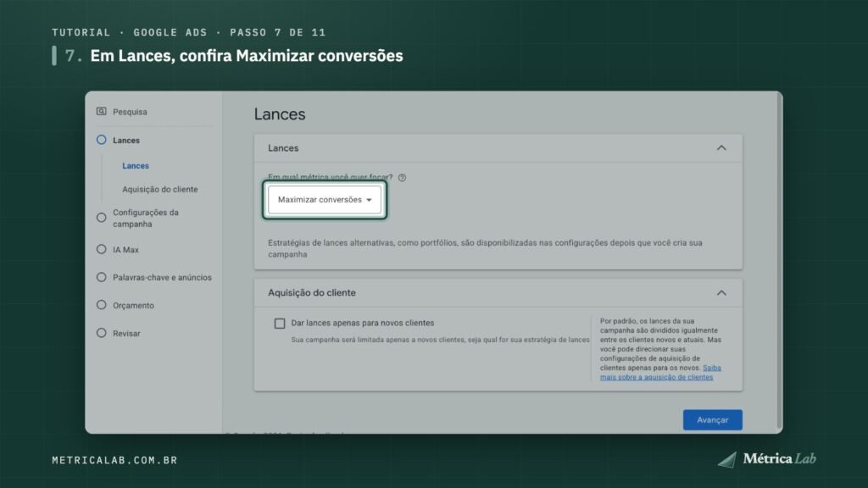Go to Configurações da campanha step
Screen dimensions: 868x488
coord(146,218)
